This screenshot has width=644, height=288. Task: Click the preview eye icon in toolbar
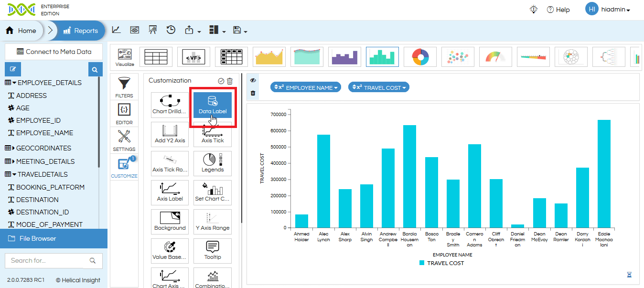[x=135, y=30]
